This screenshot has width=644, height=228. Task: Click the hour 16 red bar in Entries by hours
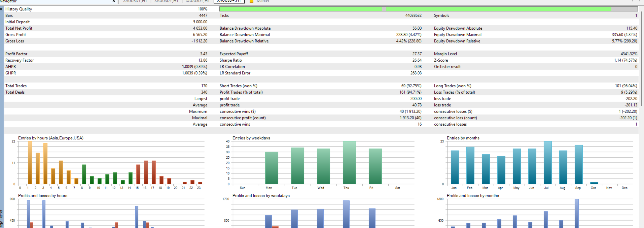146,172
